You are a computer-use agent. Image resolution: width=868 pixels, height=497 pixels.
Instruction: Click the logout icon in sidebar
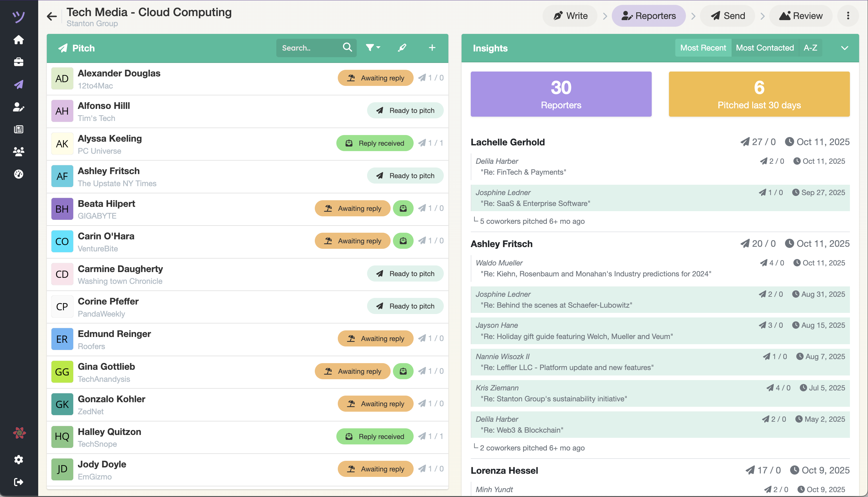click(18, 482)
